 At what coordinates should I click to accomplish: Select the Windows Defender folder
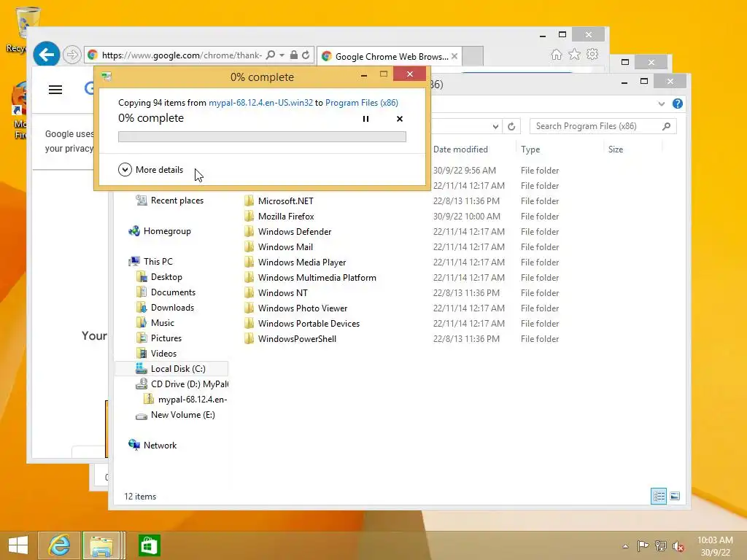tap(294, 231)
